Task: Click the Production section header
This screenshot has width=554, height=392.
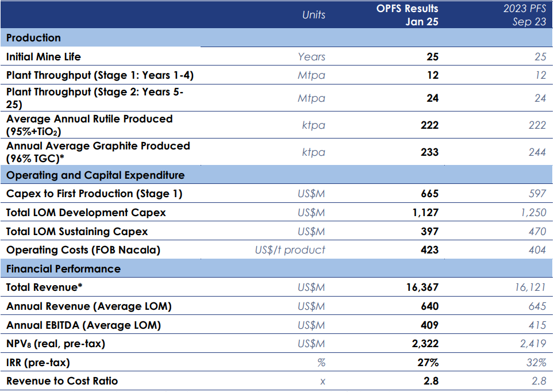Action: pos(33,38)
